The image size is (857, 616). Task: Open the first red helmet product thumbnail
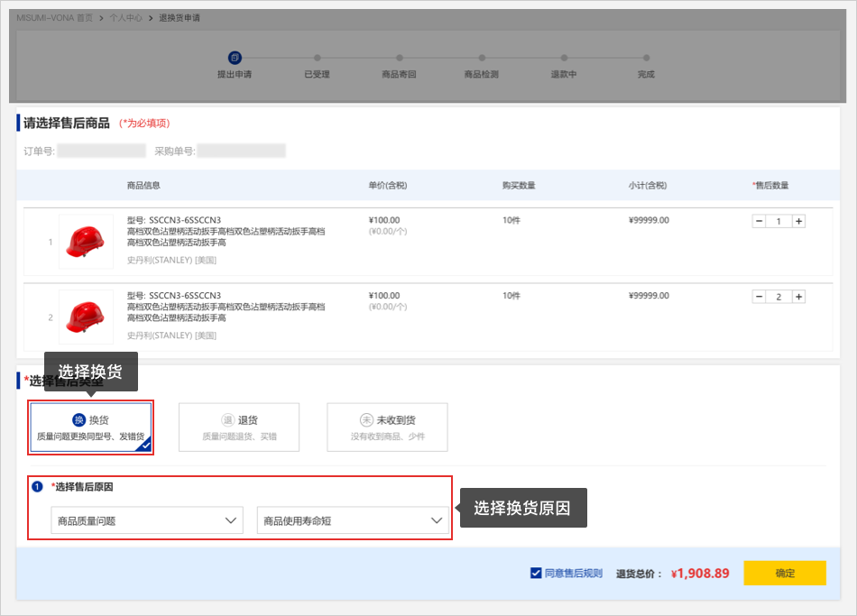click(86, 242)
